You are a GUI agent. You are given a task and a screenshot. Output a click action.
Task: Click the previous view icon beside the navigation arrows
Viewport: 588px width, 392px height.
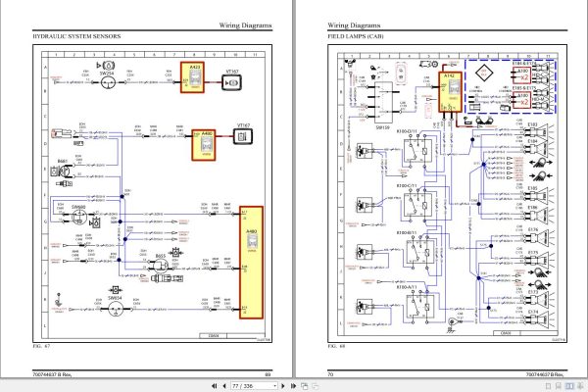(305, 385)
